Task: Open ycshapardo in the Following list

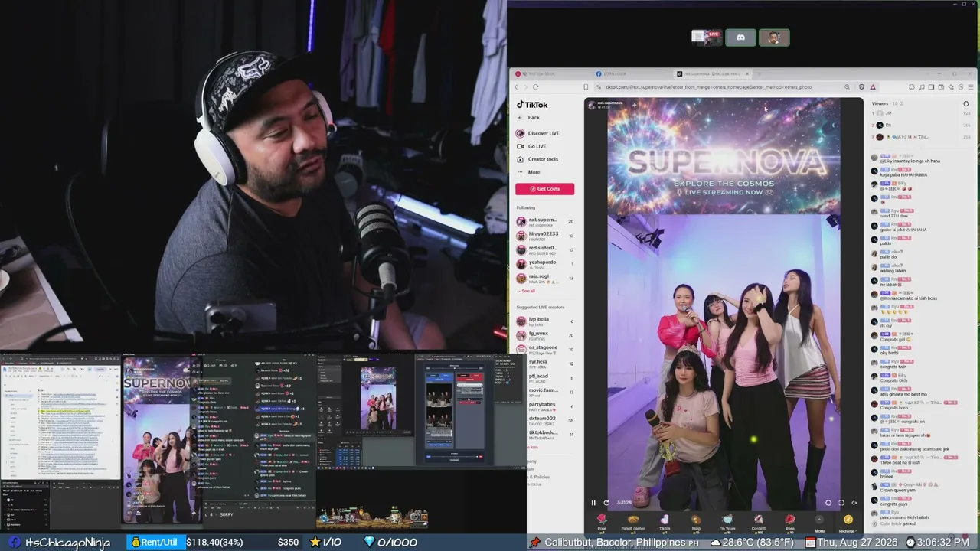Action: tap(544, 264)
